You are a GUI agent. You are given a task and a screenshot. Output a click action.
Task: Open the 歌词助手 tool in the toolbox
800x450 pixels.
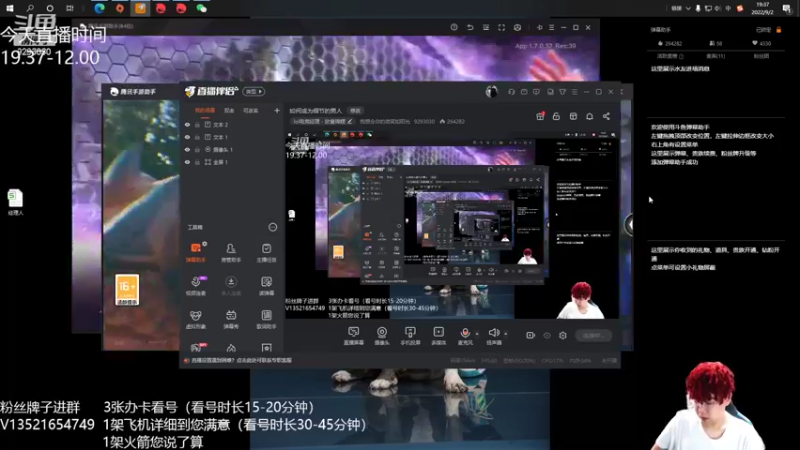(266, 319)
